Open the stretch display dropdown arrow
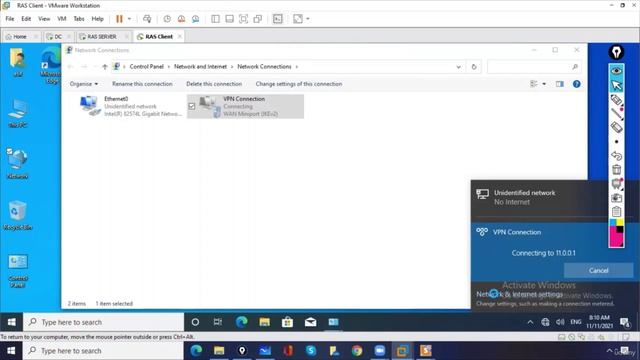640x360 pixels. click(308, 19)
